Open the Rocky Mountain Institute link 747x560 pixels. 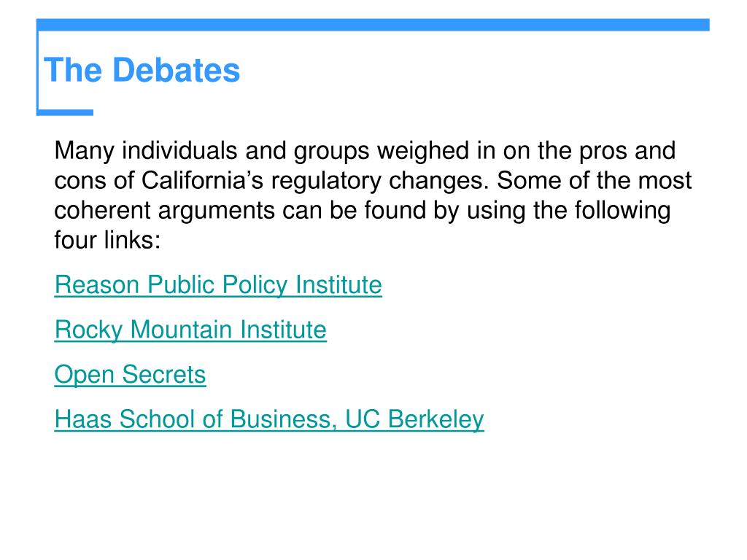(x=190, y=330)
